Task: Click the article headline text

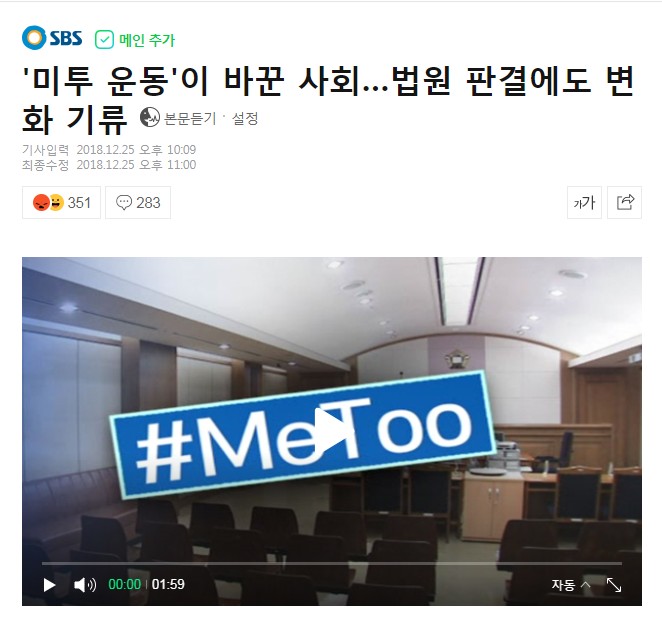Action: [x=327, y=100]
